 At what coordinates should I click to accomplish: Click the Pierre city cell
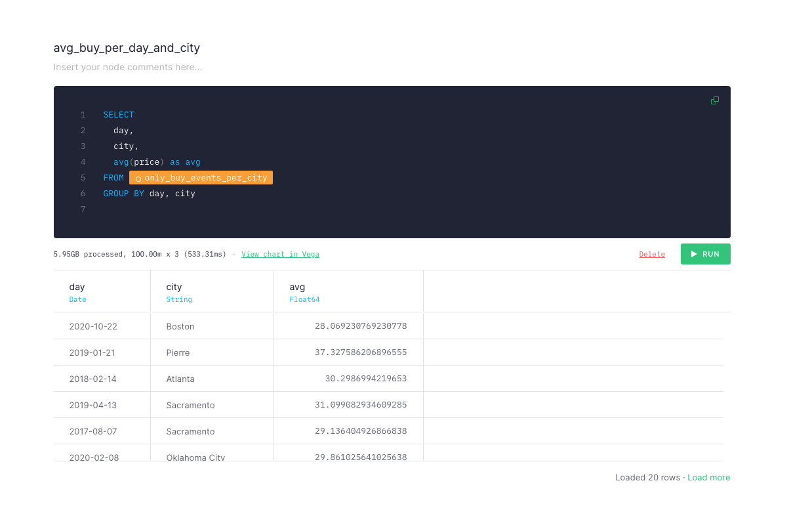(212, 352)
